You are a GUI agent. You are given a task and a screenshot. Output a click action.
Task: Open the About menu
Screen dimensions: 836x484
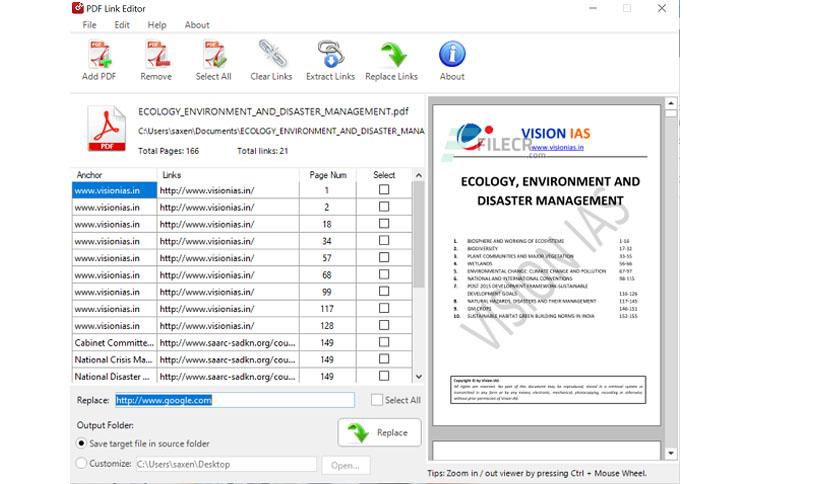coord(197,25)
